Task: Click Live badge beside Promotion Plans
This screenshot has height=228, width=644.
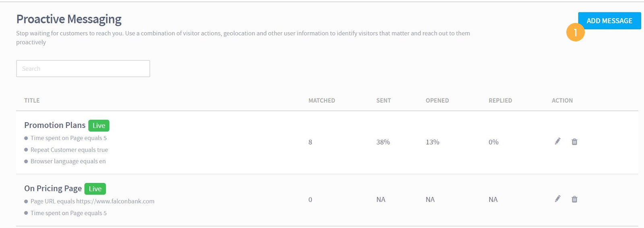Action: (x=99, y=125)
